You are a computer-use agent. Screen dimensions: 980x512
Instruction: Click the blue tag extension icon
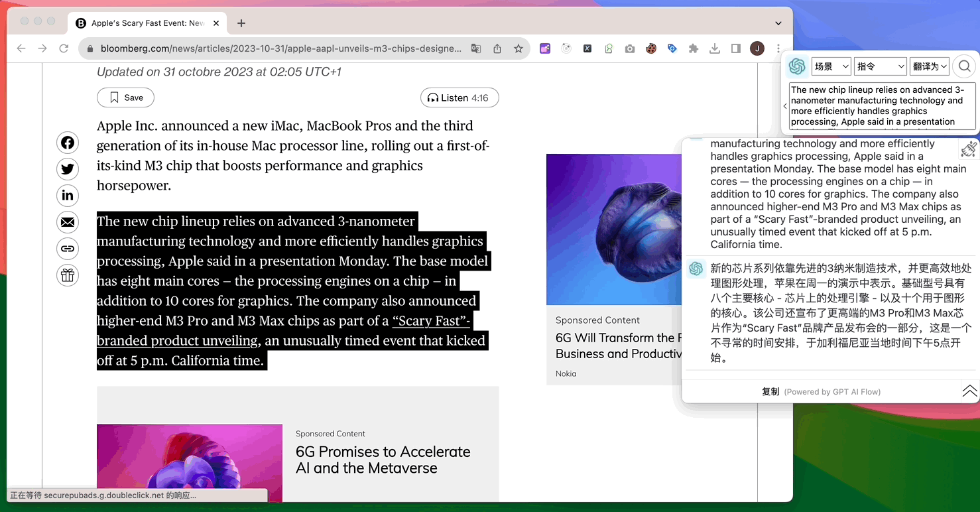(672, 48)
